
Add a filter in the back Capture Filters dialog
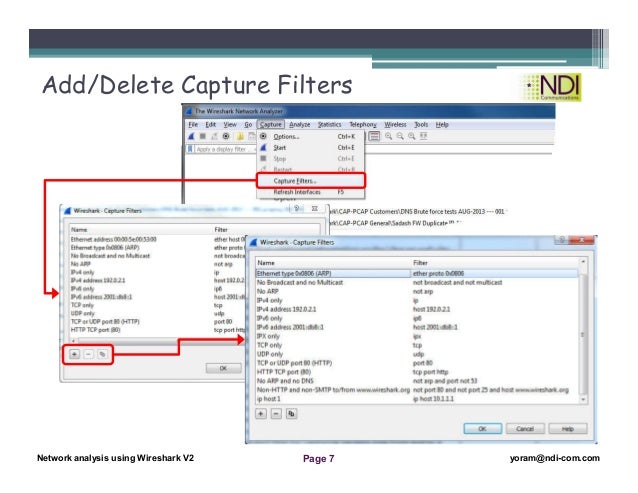click(74, 354)
